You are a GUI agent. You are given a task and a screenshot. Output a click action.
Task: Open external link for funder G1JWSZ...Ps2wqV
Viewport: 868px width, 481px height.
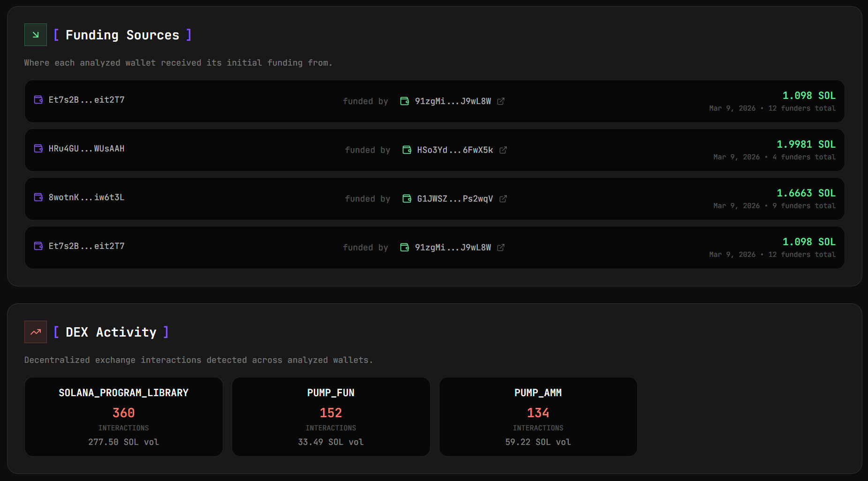point(503,199)
